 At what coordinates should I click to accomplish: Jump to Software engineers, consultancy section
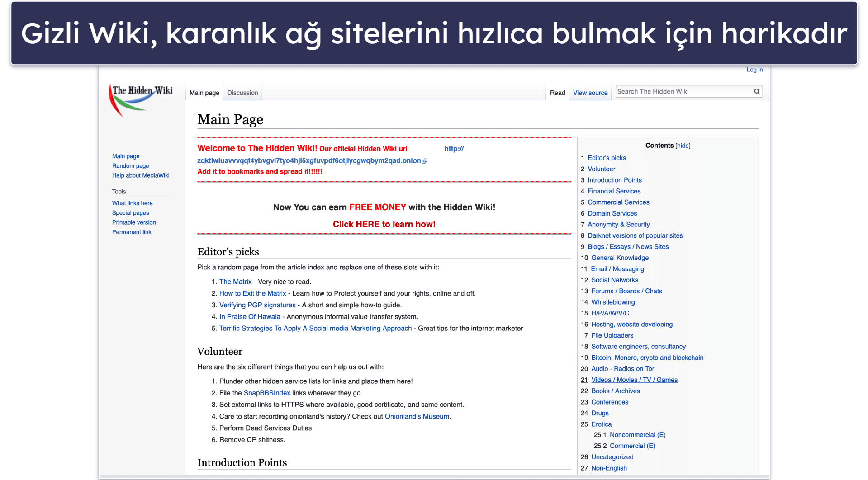coord(638,347)
